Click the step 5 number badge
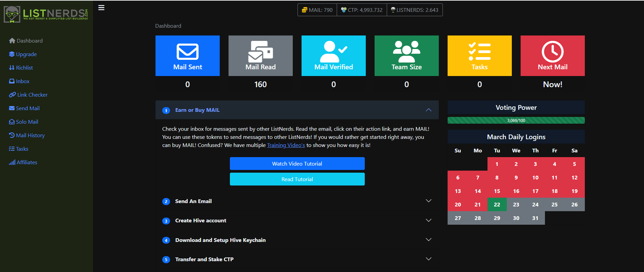 point(166,259)
